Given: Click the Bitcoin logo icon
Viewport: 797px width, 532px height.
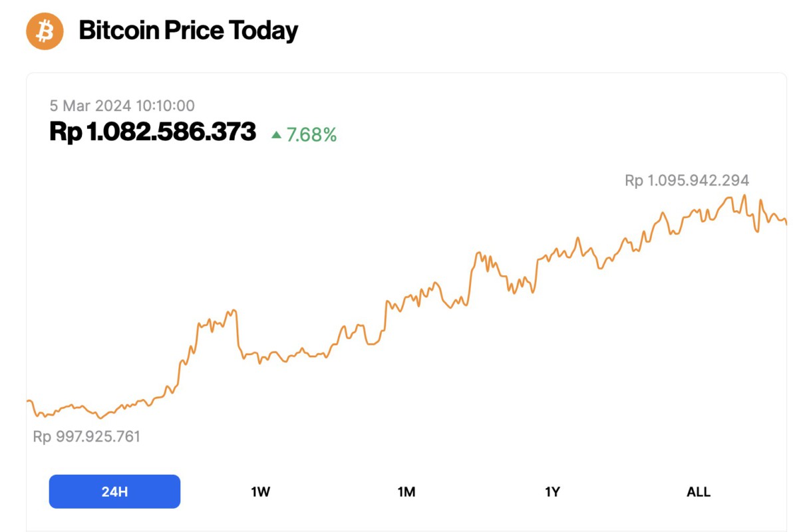Looking at the screenshot, I should (x=43, y=31).
